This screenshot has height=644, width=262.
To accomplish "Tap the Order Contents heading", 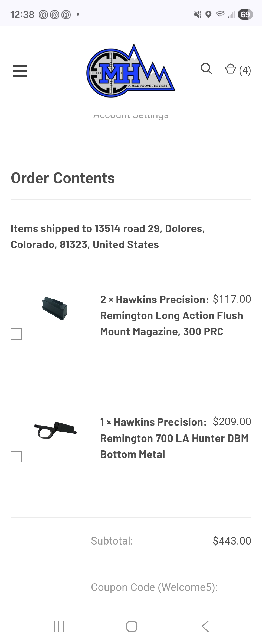I will point(63,178).
